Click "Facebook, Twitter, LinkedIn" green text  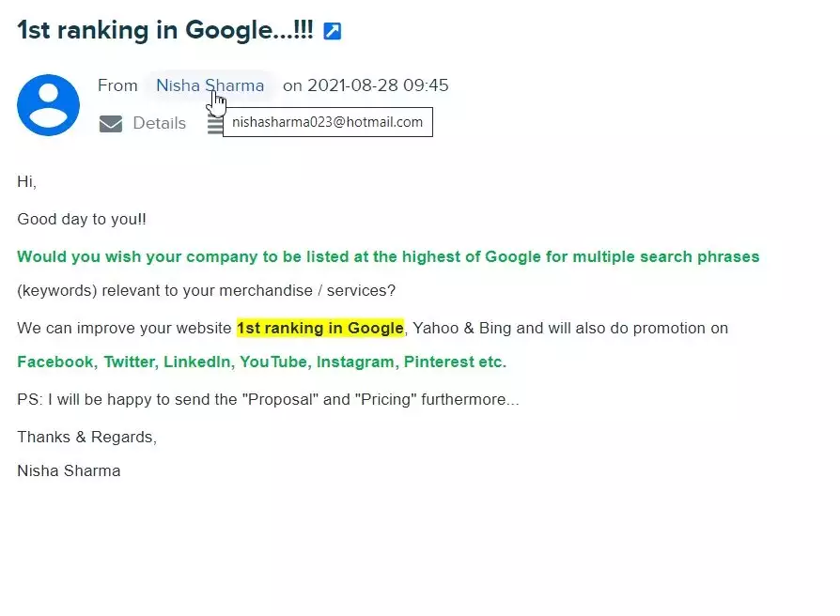123,362
